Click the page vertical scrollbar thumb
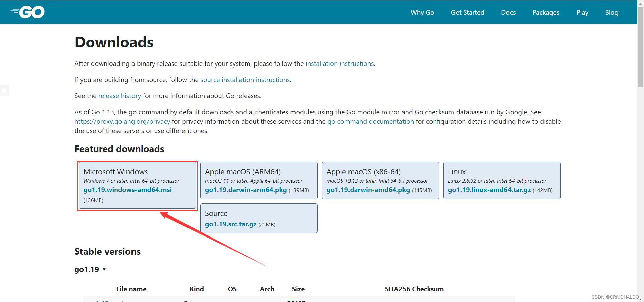The width and height of the screenshot is (644, 302). tap(640, 46)
